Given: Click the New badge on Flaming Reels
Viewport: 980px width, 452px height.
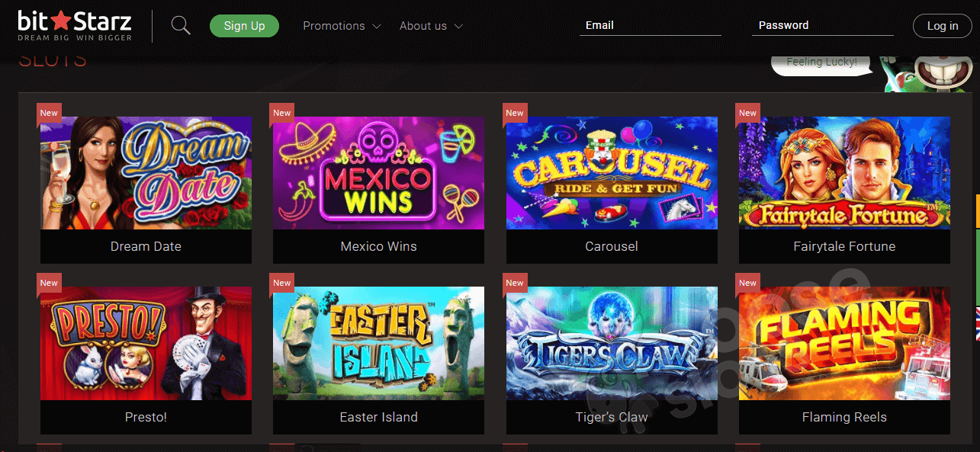Looking at the screenshot, I should pyautogui.click(x=748, y=283).
